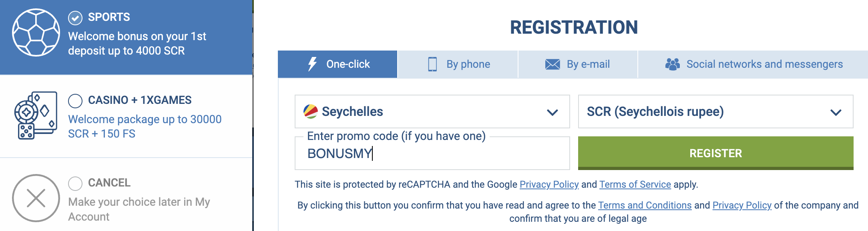
Task: Open the Seychelles country dropdown
Action: 432,111
